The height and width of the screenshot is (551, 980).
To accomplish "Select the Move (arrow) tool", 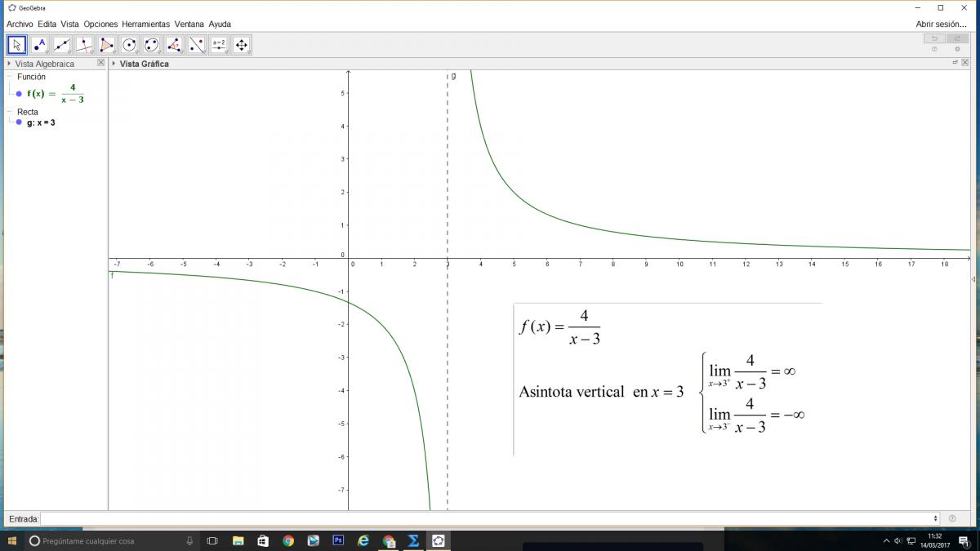I will [17, 45].
